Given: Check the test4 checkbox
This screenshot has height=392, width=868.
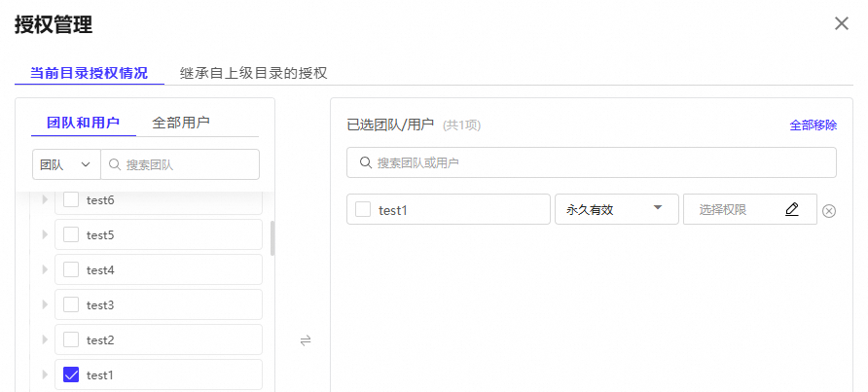Looking at the screenshot, I should tap(71, 269).
